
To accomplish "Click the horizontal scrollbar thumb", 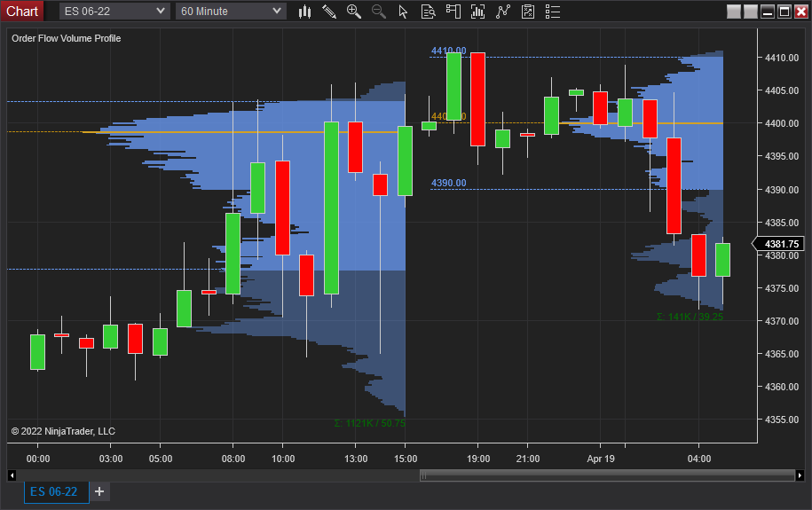I will click(x=607, y=475).
